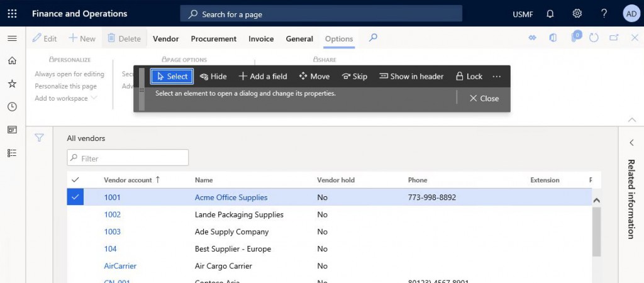Open Recent clock icon in sidebar
Image resolution: width=644 pixels, height=283 pixels.
(x=13, y=107)
